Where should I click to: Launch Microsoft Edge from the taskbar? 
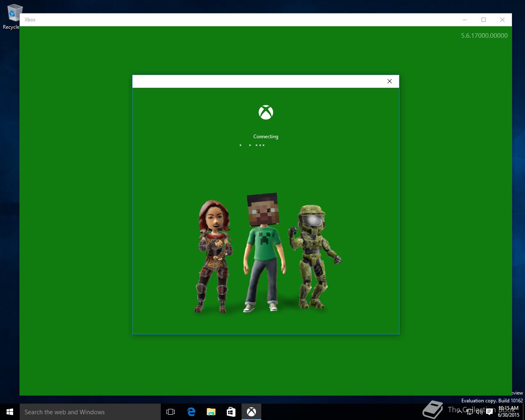tap(191, 412)
